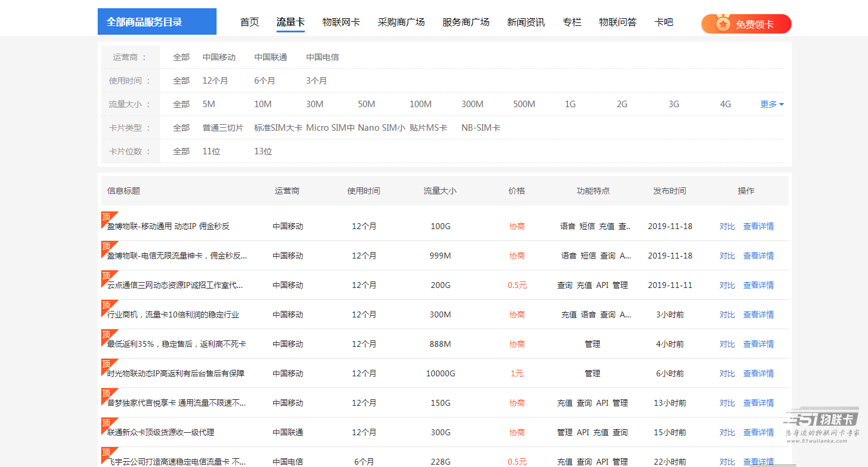Open listing 时光物联动态IP高返利有后台售后有保障
Image resolution: width=868 pixels, height=467 pixels.
coord(175,373)
